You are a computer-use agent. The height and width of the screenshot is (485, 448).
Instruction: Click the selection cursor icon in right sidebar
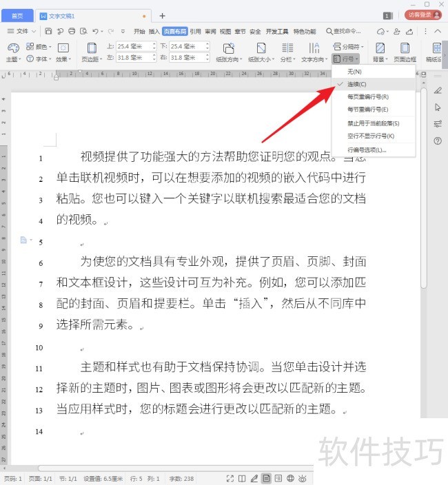(x=438, y=107)
